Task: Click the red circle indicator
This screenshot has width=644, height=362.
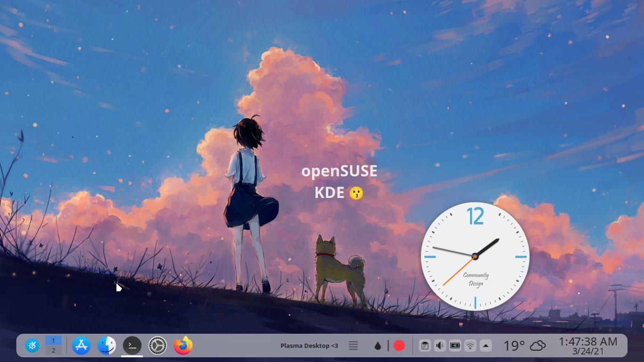Action: (x=399, y=346)
